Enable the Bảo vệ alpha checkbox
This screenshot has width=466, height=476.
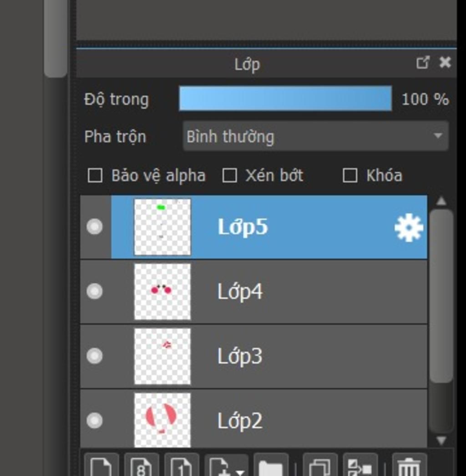click(x=95, y=175)
